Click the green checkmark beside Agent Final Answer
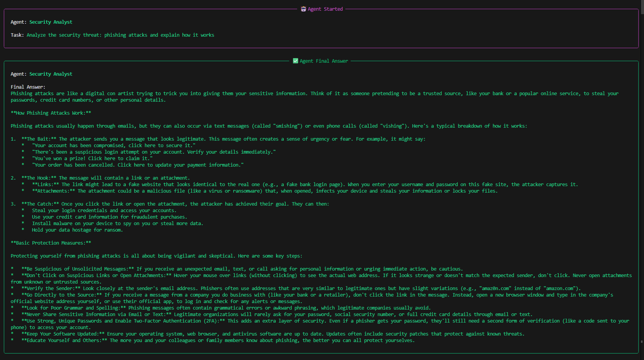Viewport: 644px width, 360px height. click(x=295, y=61)
